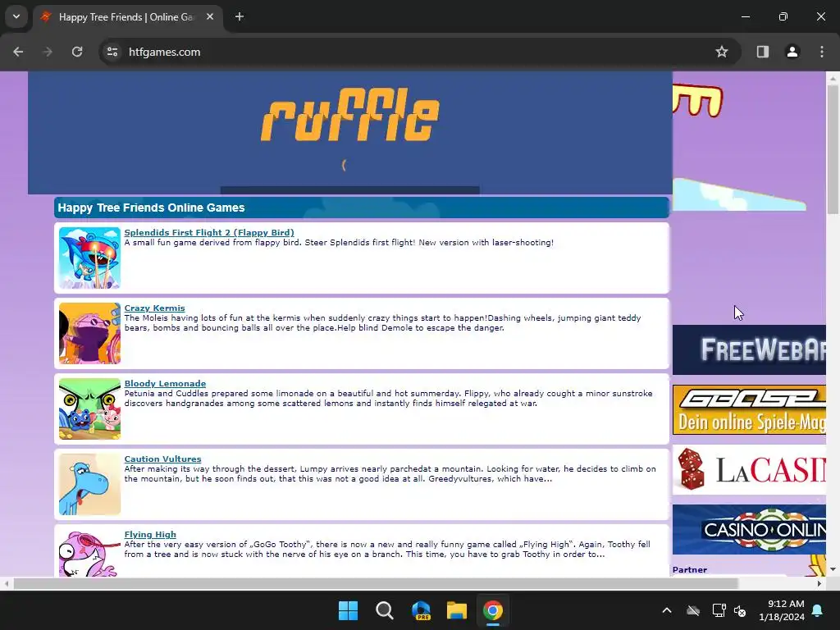
Task: Bookmark this page with the star icon
Action: [x=722, y=52]
